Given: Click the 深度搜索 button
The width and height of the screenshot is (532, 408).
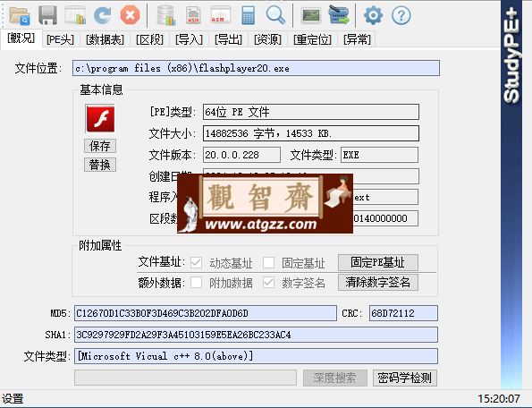Looking at the screenshot, I should coord(335,378).
